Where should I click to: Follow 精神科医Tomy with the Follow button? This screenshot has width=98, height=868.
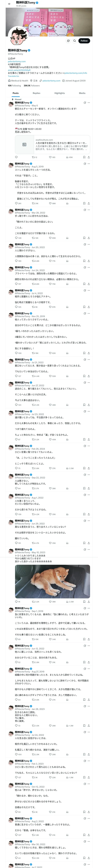[x=84, y=41]
